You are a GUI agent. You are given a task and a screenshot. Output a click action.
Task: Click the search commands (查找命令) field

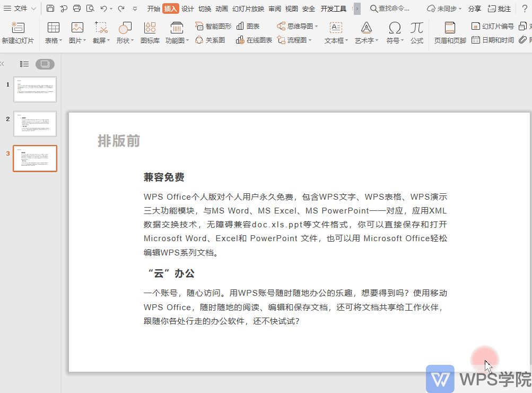click(x=389, y=9)
